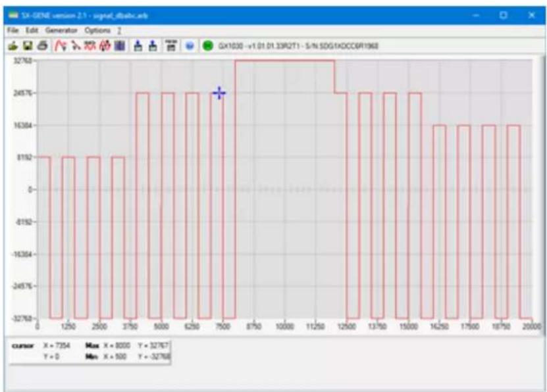547x392 pixels.
Task: Click the first blue transfer-to-generator icon
Action: coord(138,45)
